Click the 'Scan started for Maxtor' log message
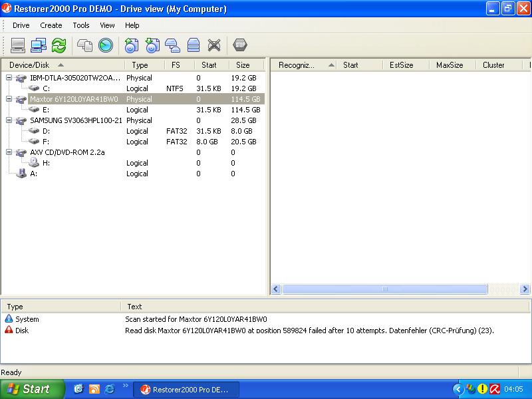 (196, 319)
